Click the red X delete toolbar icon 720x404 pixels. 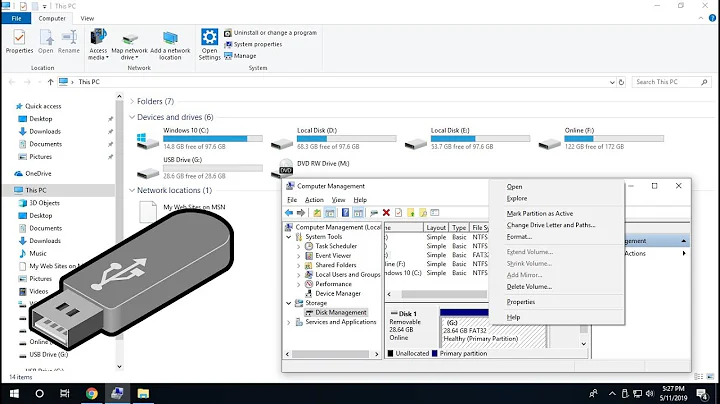click(386, 213)
